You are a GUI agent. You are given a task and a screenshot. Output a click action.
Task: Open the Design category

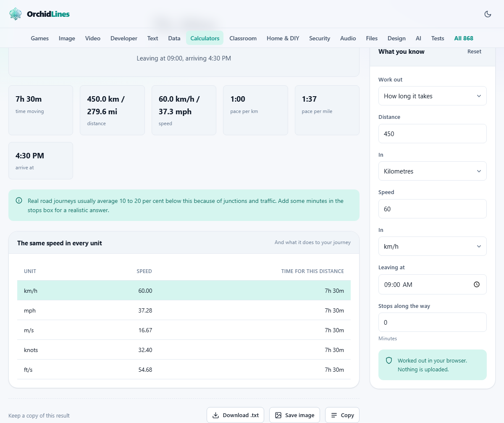[x=396, y=38]
